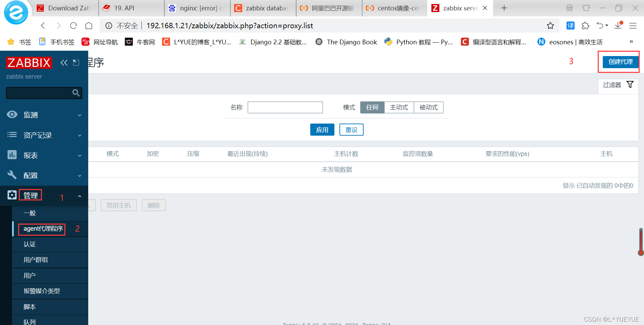Open the browser home page

(x=89, y=26)
